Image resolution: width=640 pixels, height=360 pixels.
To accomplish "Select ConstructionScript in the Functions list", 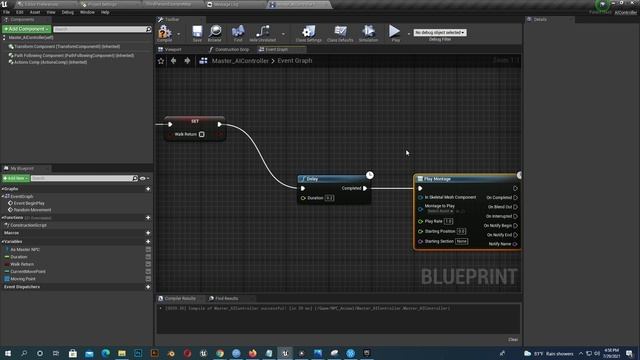I will tap(28, 225).
